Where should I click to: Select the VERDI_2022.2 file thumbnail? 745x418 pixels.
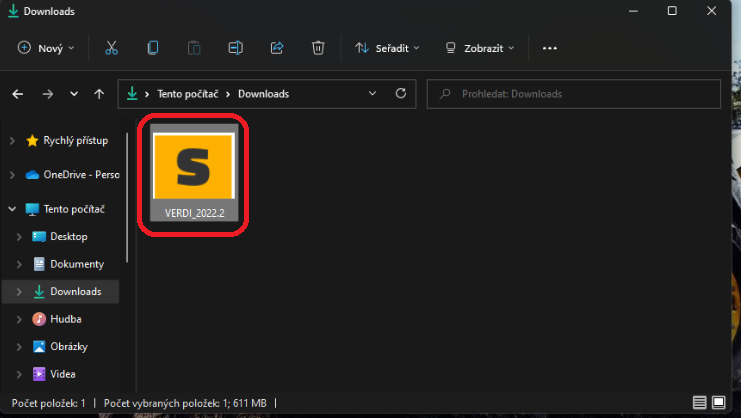pyautogui.click(x=194, y=173)
